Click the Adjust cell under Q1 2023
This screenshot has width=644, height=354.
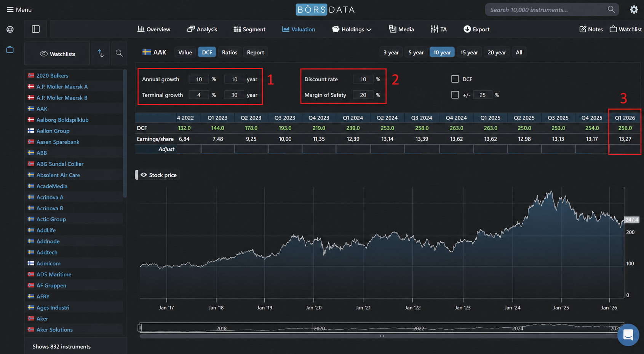click(x=218, y=149)
